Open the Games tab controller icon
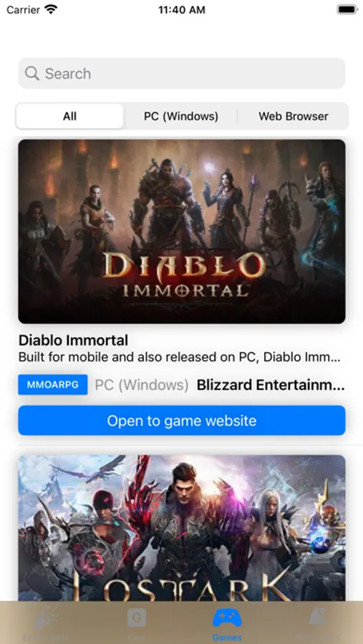363x644 pixels. coord(227,618)
